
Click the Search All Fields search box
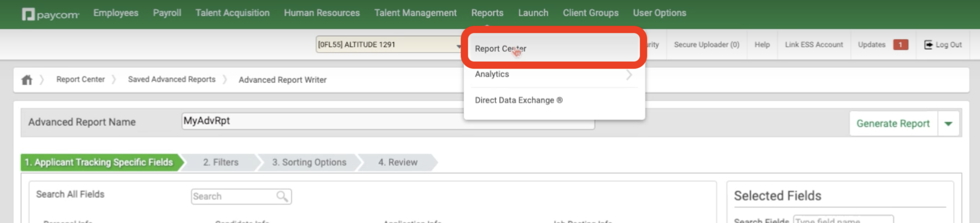241,196
